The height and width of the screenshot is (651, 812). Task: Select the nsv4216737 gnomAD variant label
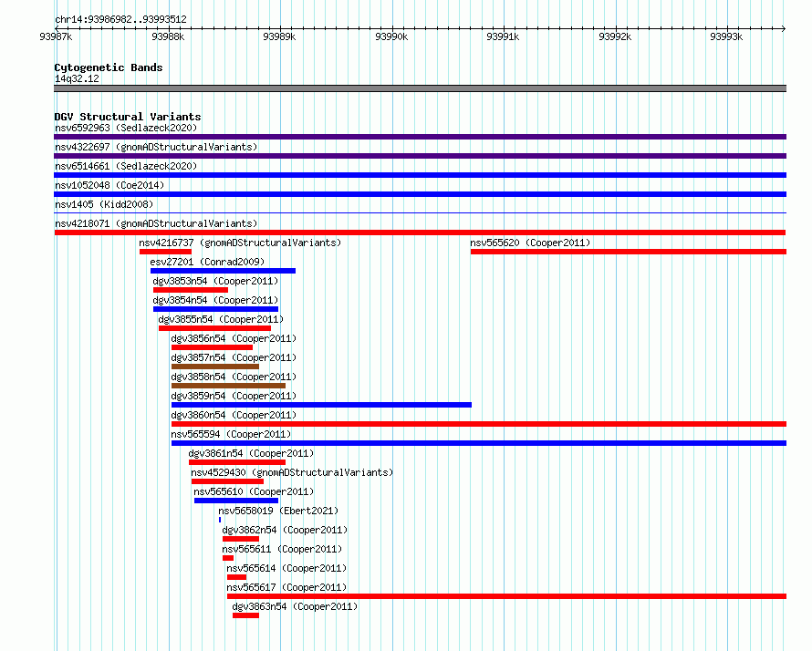click(x=240, y=243)
